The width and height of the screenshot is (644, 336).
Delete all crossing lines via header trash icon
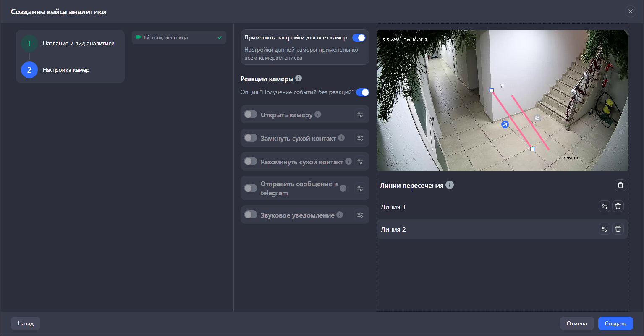[x=620, y=185]
